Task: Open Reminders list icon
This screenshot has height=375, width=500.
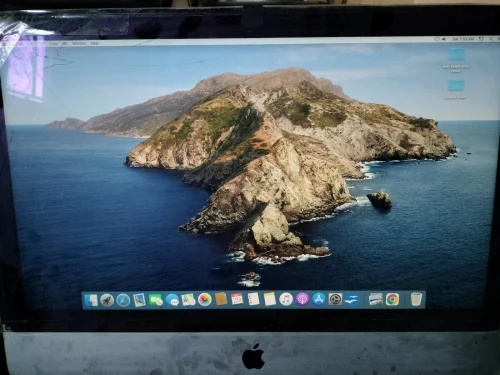Action: [x=253, y=299]
